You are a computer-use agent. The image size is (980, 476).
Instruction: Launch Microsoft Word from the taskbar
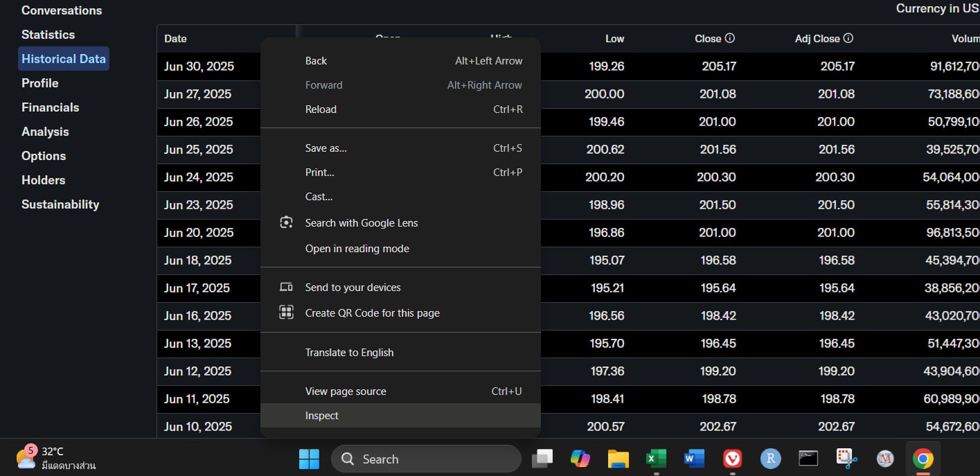pyautogui.click(x=693, y=459)
